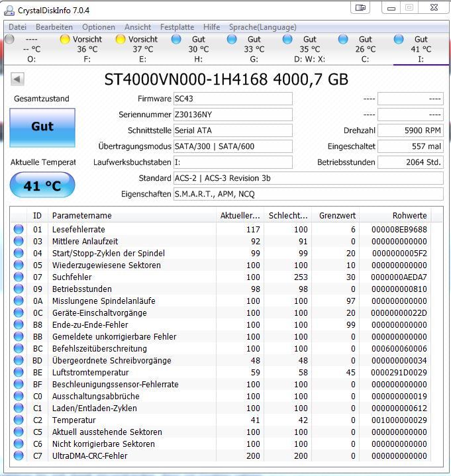Click the Aktueller... column header
The height and width of the screenshot is (476, 451).
click(x=240, y=216)
